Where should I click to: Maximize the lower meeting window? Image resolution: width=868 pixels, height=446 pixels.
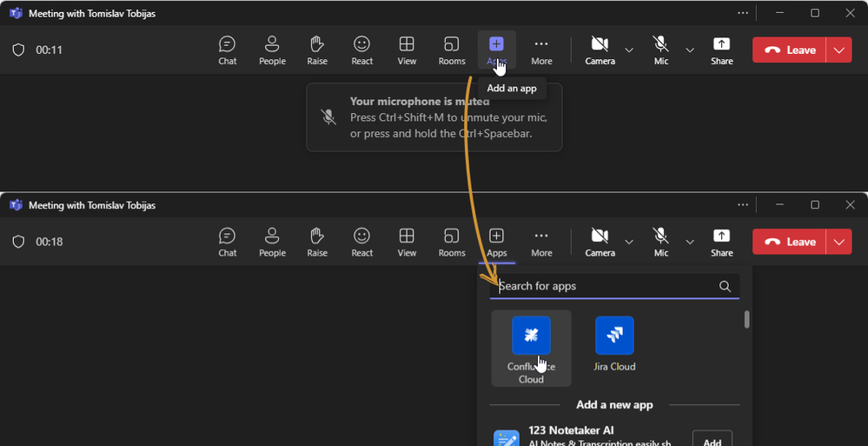[x=815, y=205]
